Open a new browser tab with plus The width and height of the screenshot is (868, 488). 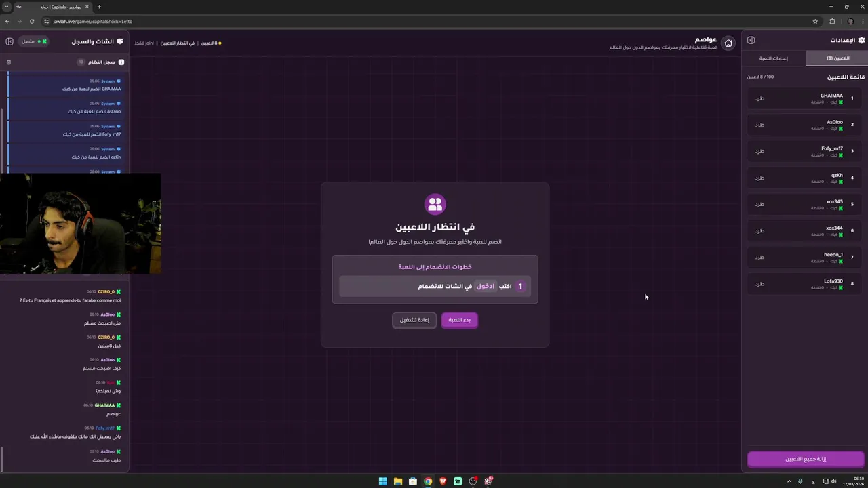click(x=99, y=7)
